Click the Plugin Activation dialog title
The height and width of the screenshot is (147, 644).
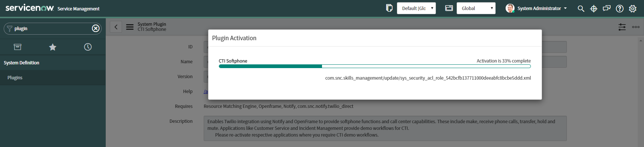point(234,38)
